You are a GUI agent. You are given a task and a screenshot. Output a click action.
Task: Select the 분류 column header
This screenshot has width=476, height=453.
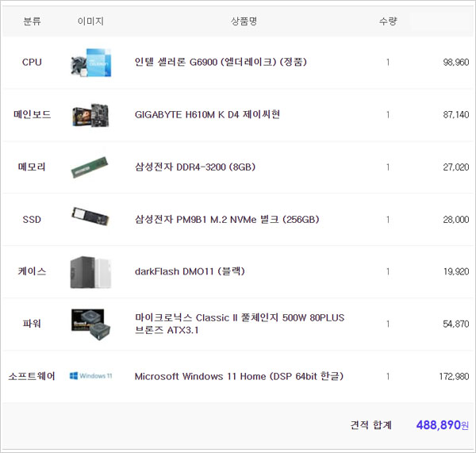pyautogui.click(x=32, y=21)
